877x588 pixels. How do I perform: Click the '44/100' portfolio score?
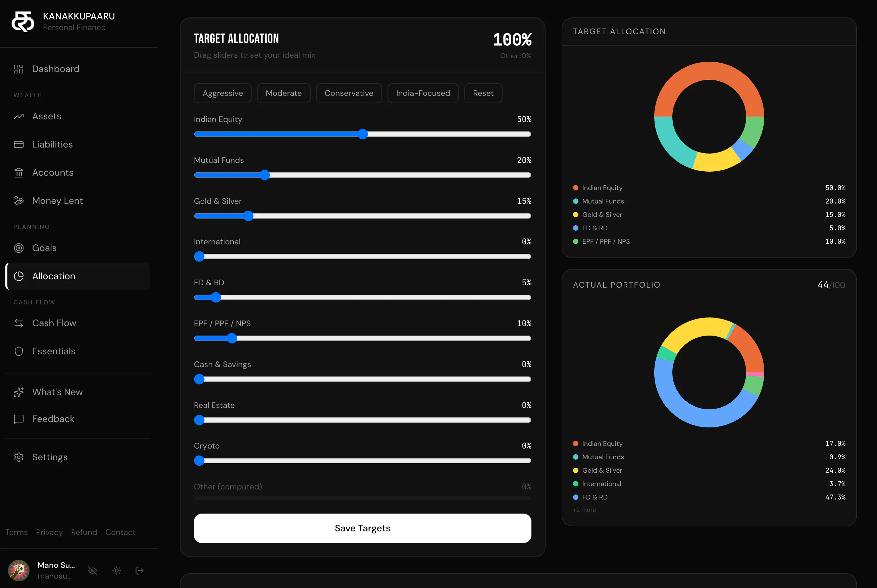tap(831, 285)
